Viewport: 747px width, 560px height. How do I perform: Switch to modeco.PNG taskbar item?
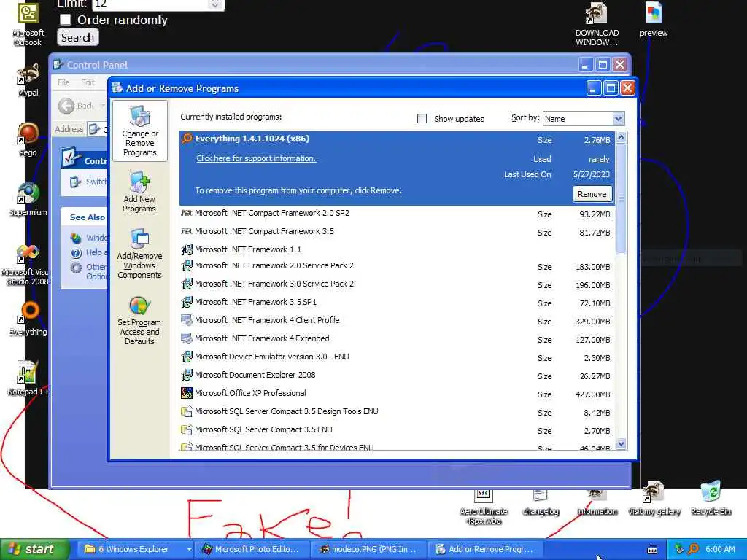pos(368,549)
